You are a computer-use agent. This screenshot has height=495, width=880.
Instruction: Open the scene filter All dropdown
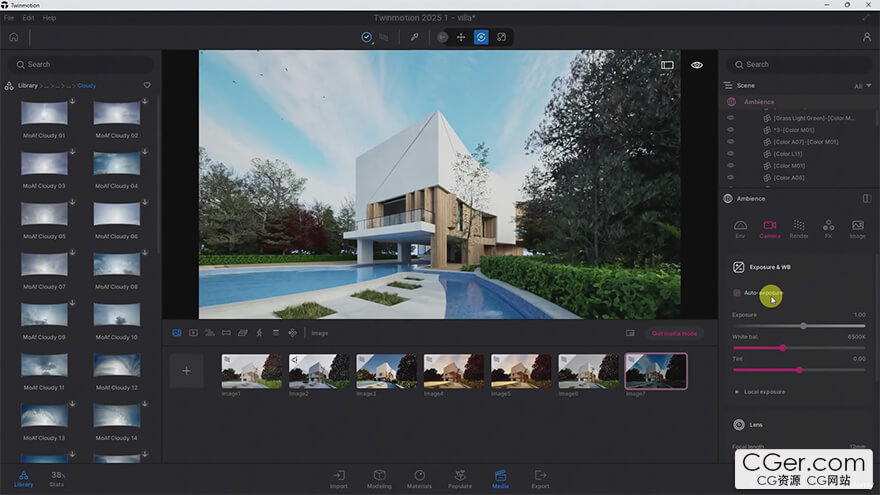pyautogui.click(x=861, y=86)
